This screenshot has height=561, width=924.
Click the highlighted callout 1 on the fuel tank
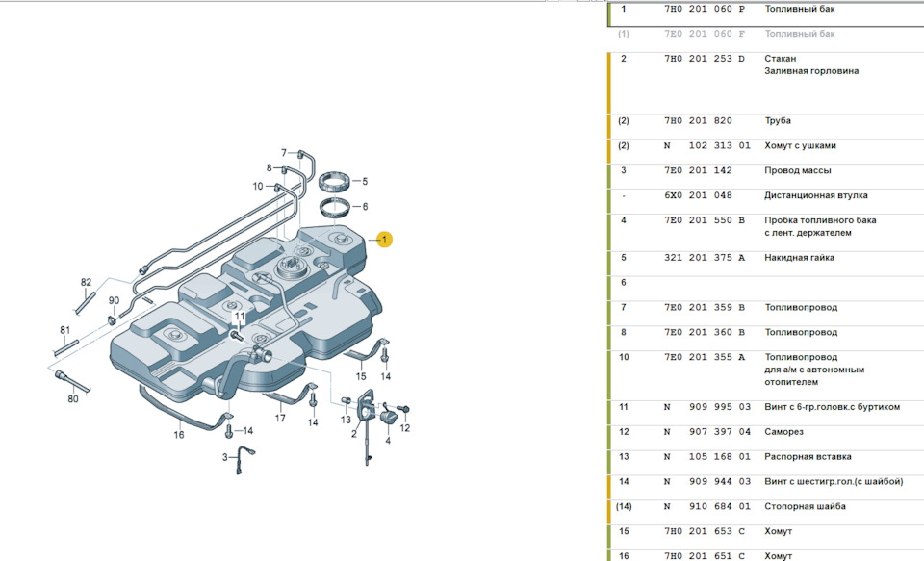coord(384,240)
